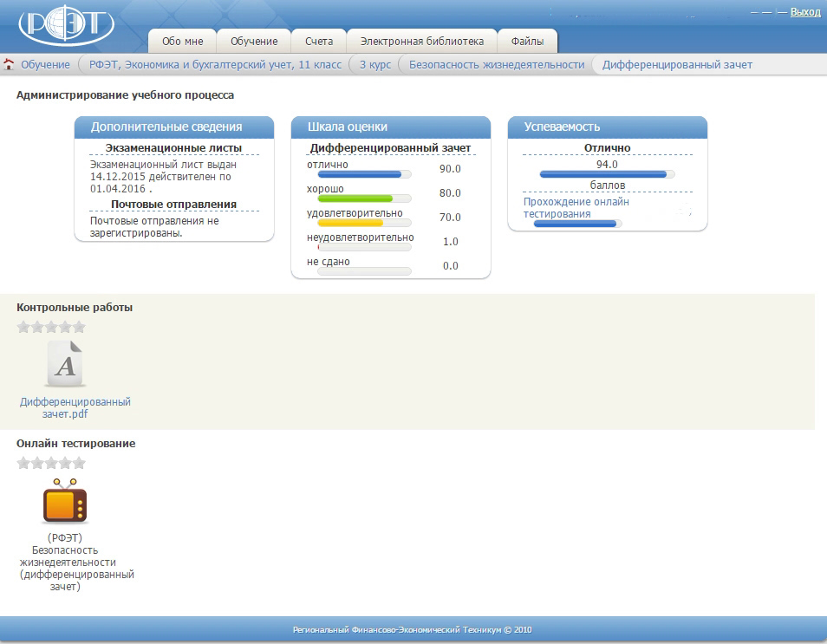Open Электронная библиотека tab

click(x=421, y=41)
